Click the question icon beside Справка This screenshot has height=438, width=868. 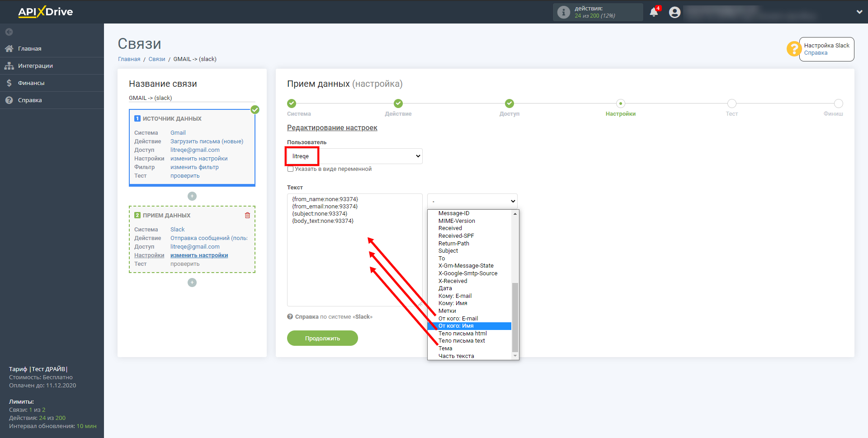(x=9, y=100)
